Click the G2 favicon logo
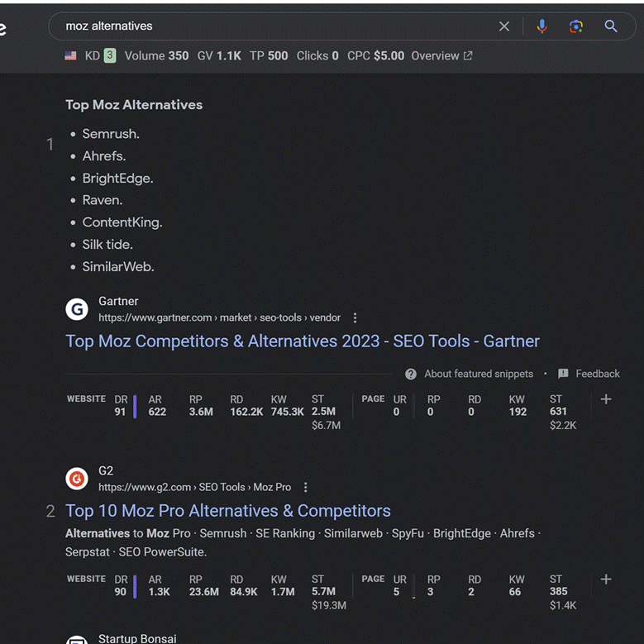The height and width of the screenshot is (644, 644). (x=77, y=479)
